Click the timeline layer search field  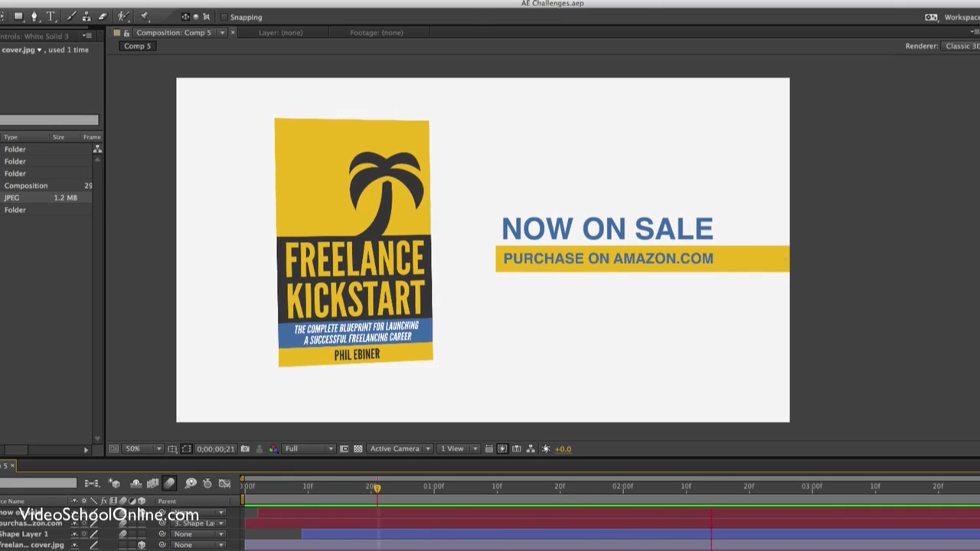click(x=38, y=484)
